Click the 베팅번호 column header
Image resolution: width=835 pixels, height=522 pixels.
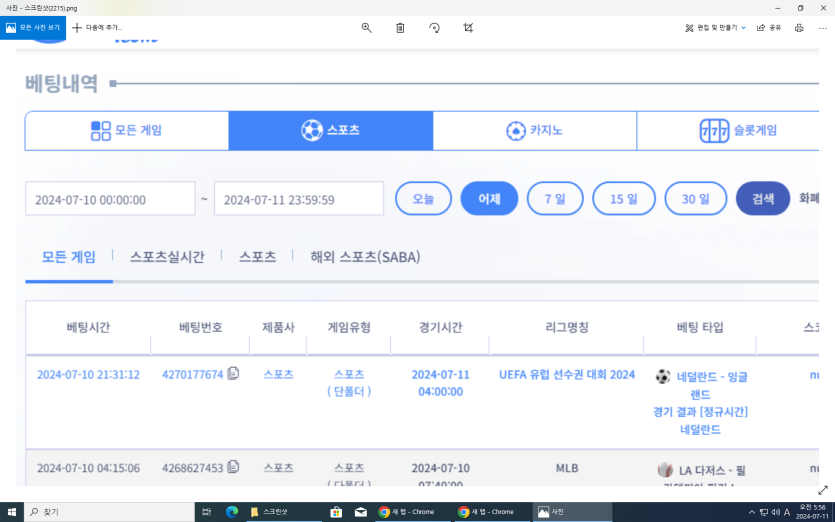coord(200,327)
